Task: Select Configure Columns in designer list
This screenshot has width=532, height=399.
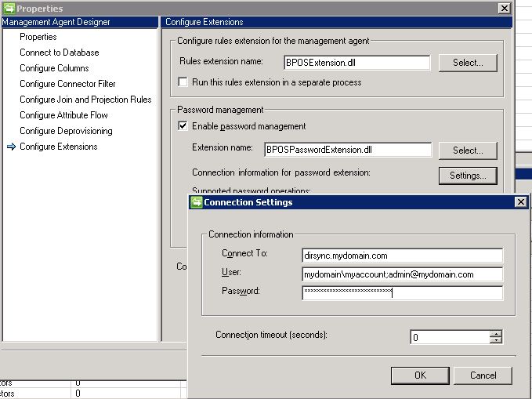Action: [x=54, y=68]
